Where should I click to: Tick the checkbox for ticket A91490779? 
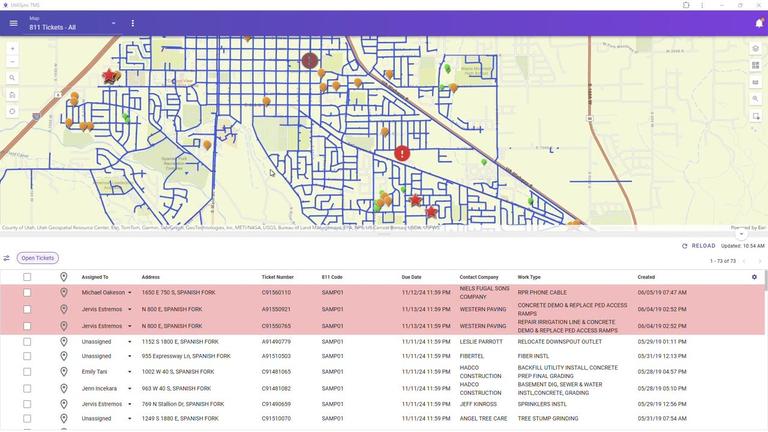(27, 342)
